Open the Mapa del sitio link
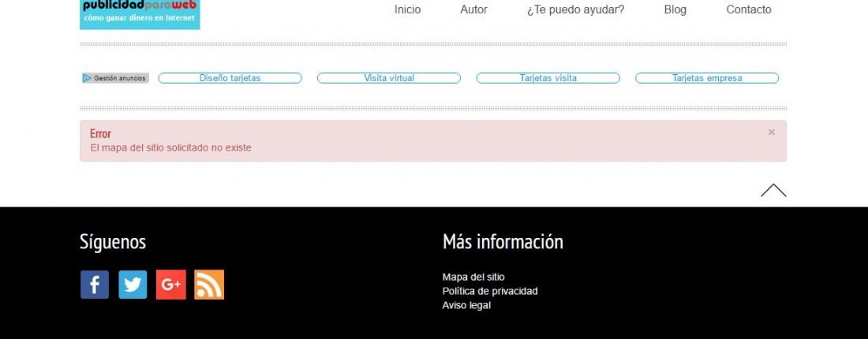The width and height of the screenshot is (868, 339). 473,277
